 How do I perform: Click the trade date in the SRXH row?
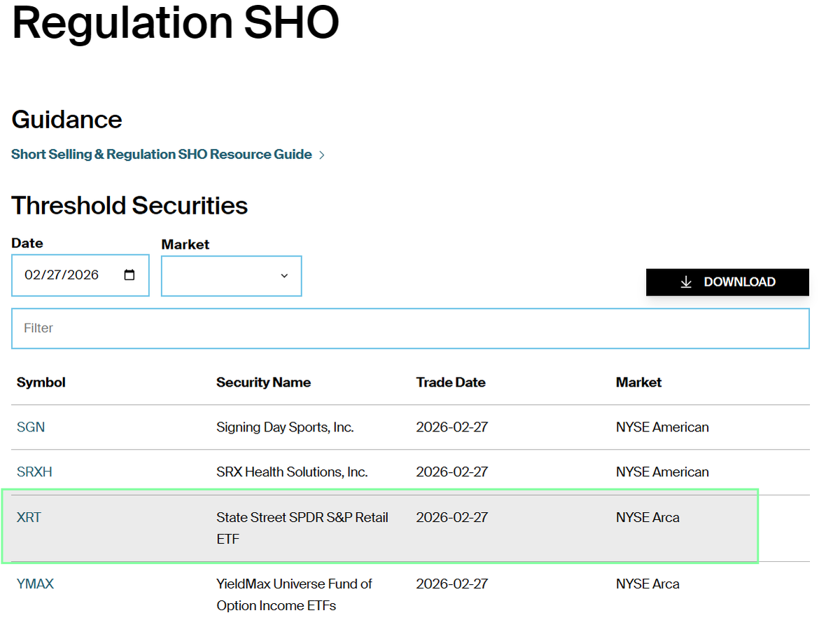pyautogui.click(x=452, y=472)
